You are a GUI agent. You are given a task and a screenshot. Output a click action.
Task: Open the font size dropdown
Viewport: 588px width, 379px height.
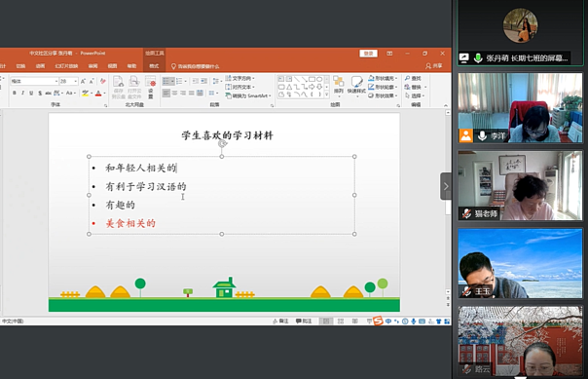[76, 81]
